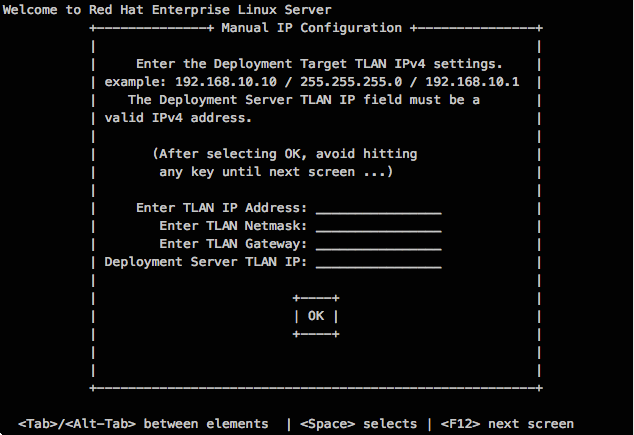The width and height of the screenshot is (634, 435).
Task: Click '<Tab>/<Alt-Tab> between elements' hint
Action: coord(143,424)
